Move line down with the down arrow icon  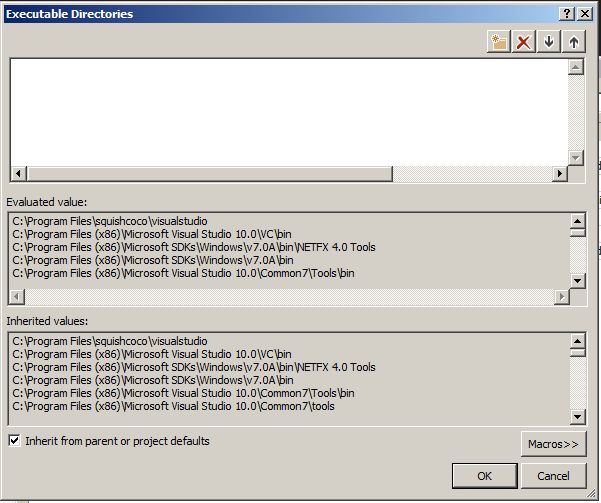click(549, 41)
